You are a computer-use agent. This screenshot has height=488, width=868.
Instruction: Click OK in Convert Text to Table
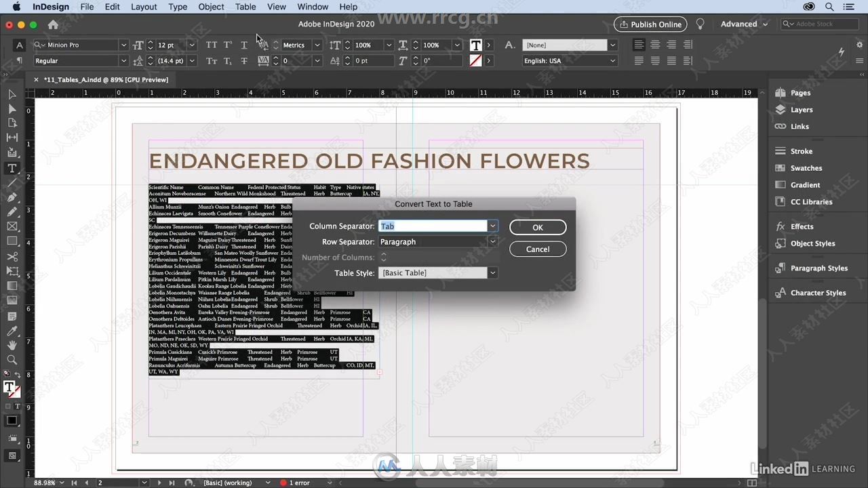click(538, 228)
